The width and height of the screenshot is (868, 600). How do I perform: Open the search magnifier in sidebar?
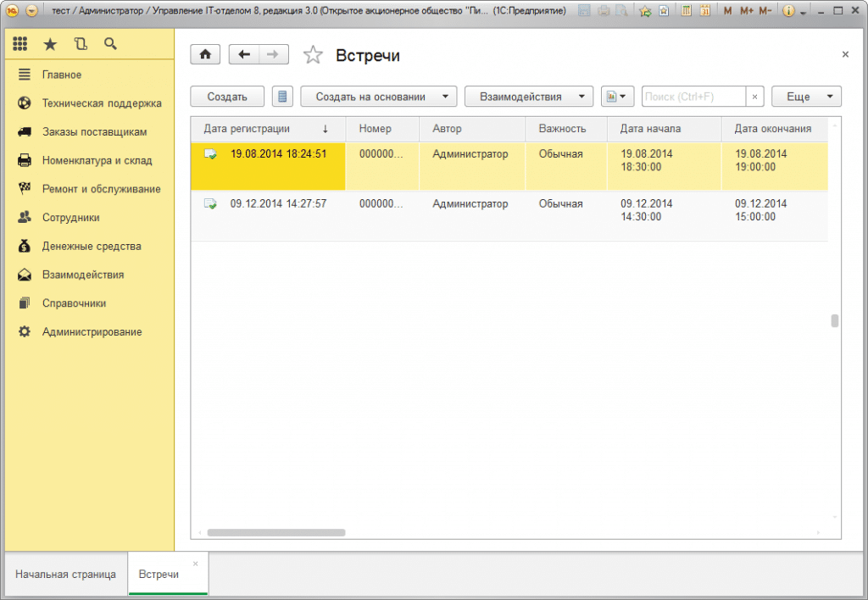[111, 44]
